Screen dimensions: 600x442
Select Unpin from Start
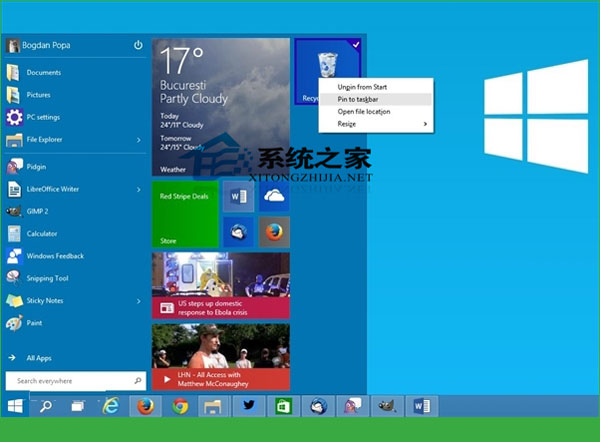coord(376,87)
